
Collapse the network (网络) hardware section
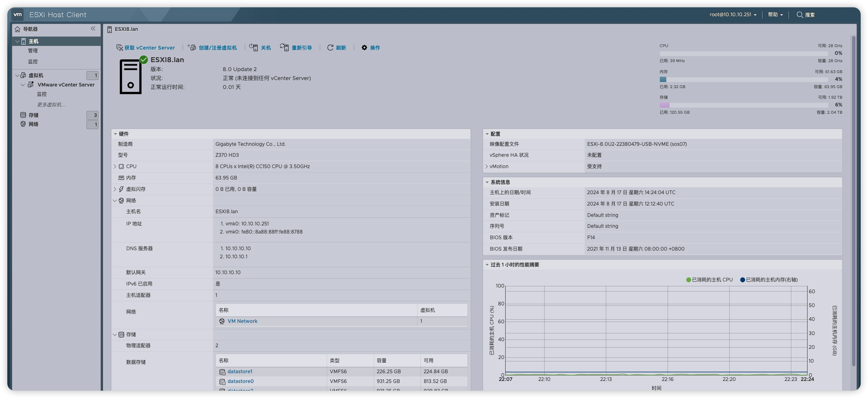115,201
